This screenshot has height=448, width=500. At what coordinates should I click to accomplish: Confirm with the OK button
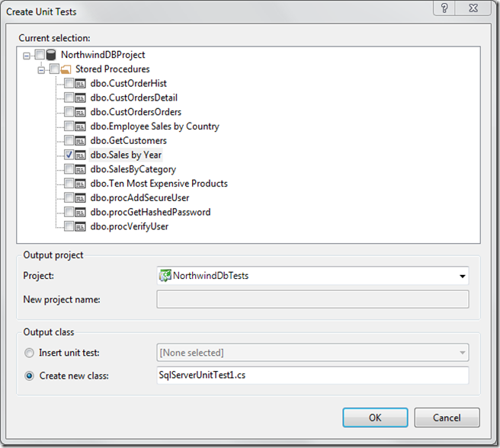pyautogui.click(x=375, y=418)
